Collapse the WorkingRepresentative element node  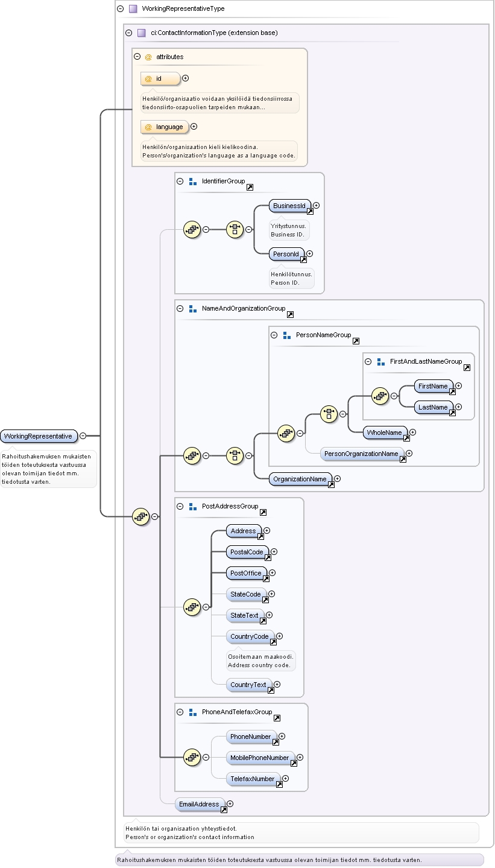[83, 436]
